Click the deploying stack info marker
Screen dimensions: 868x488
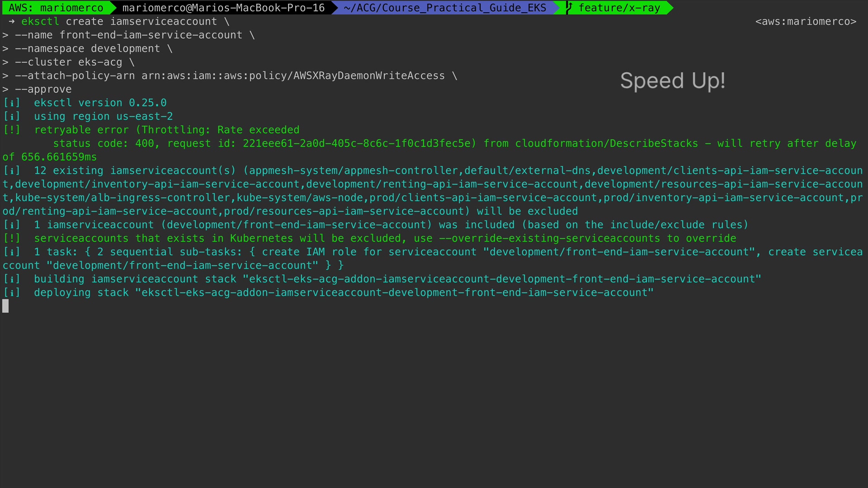(12, 293)
